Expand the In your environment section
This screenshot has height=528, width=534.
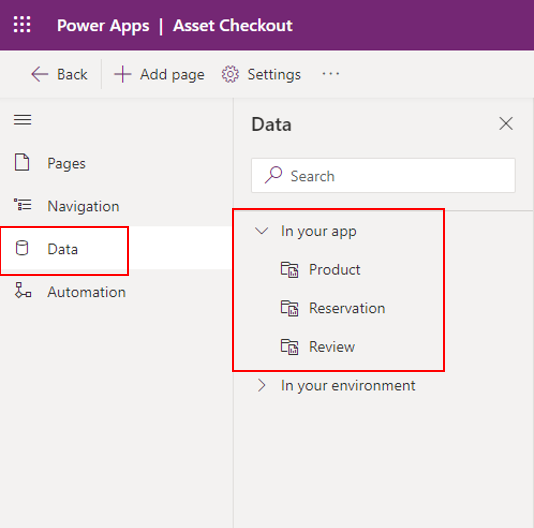pyautogui.click(x=262, y=386)
